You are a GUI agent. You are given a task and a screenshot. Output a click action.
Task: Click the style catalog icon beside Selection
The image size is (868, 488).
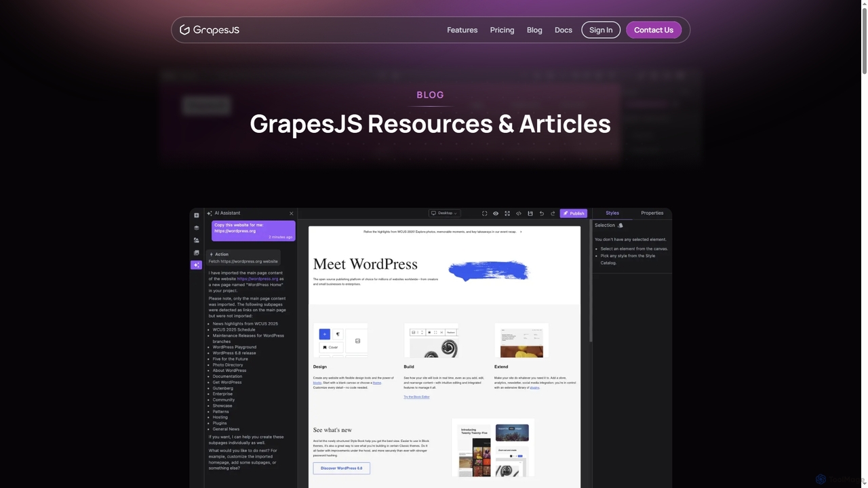point(620,225)
